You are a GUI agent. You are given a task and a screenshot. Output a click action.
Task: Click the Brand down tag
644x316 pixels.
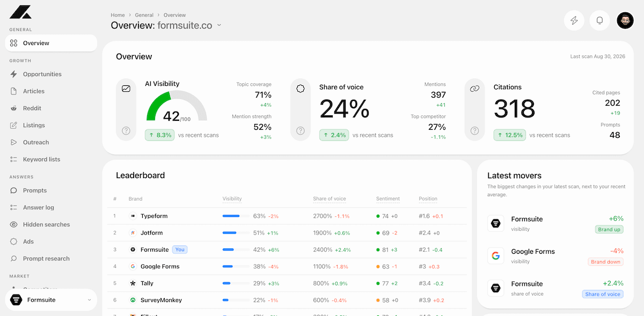(x=605, y=262)
